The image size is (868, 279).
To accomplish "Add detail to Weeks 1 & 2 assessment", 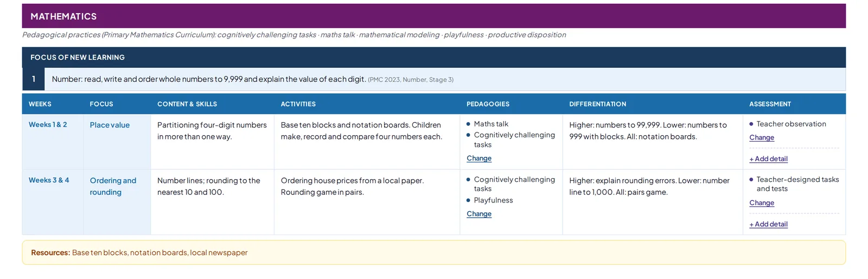I will (768, 158).
